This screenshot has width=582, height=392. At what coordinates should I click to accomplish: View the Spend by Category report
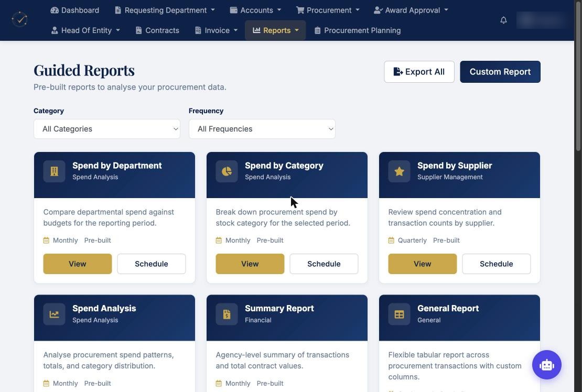click(250, 264)
